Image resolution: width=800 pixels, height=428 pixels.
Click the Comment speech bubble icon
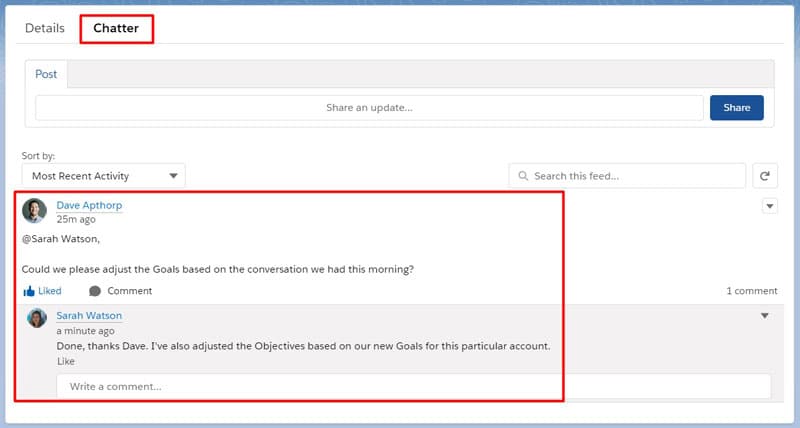point(95,291)
